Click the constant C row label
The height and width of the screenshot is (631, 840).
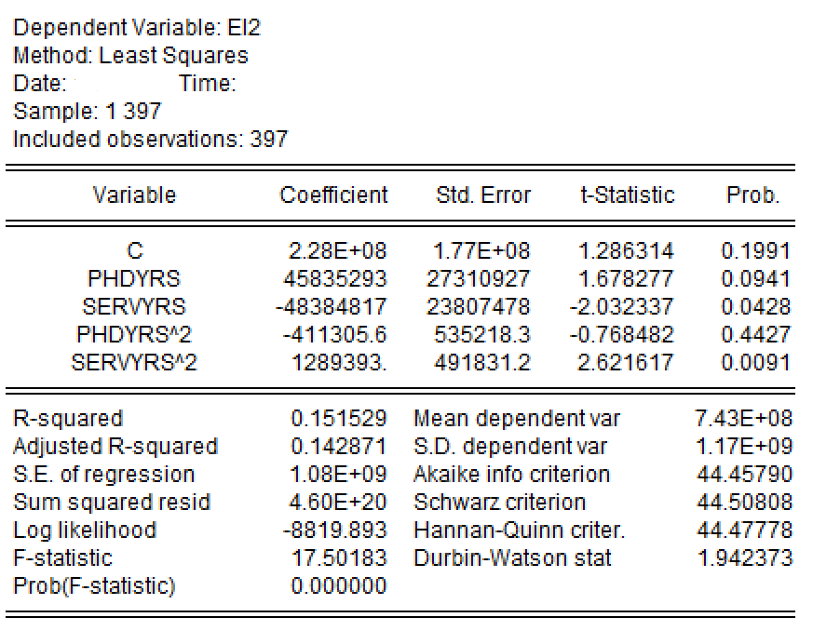point(134,250)
